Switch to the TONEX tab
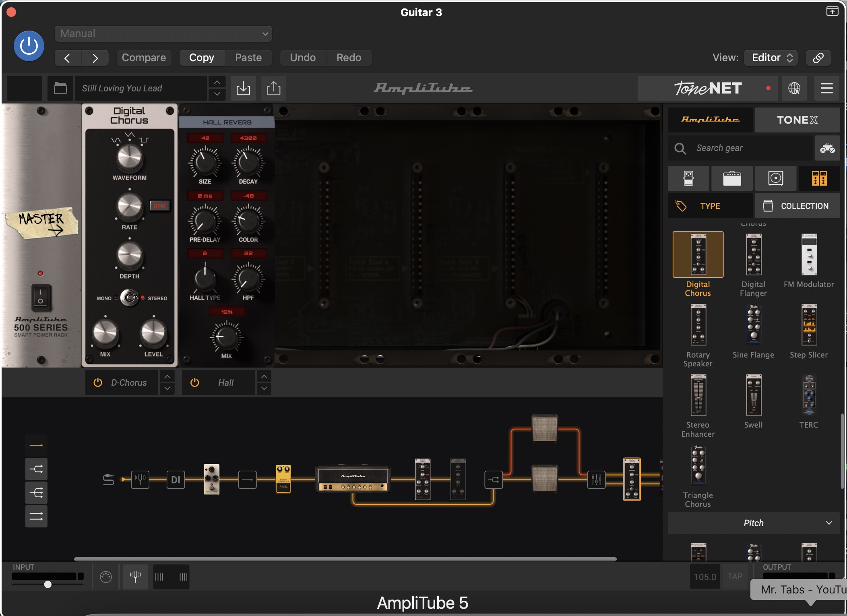 [797, 120]
